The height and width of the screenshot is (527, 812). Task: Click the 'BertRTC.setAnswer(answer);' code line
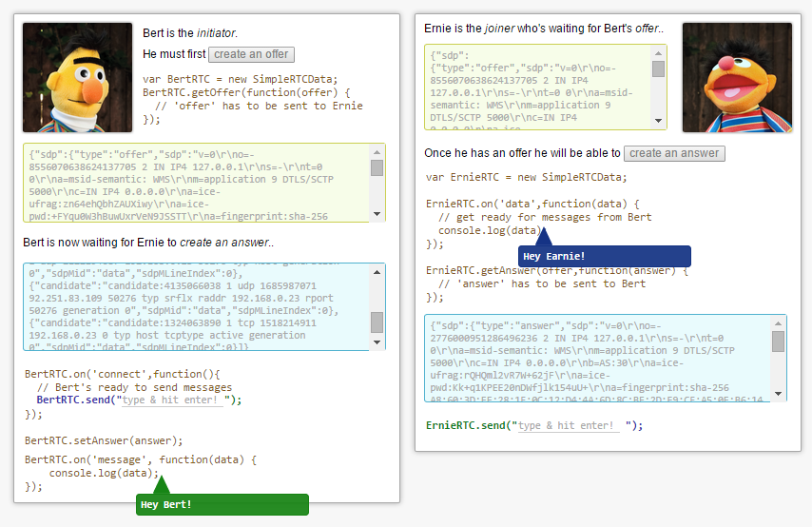click(x=104, y=441)
